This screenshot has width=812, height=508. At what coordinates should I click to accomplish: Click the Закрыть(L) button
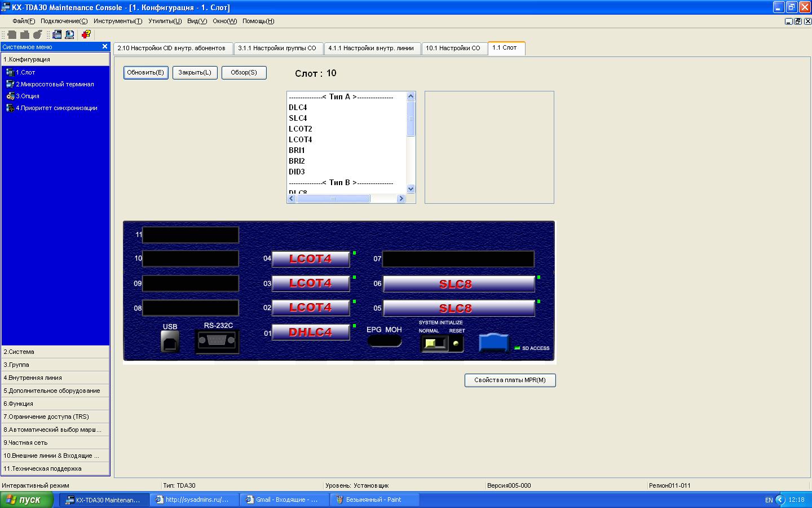tap(195, 73)
